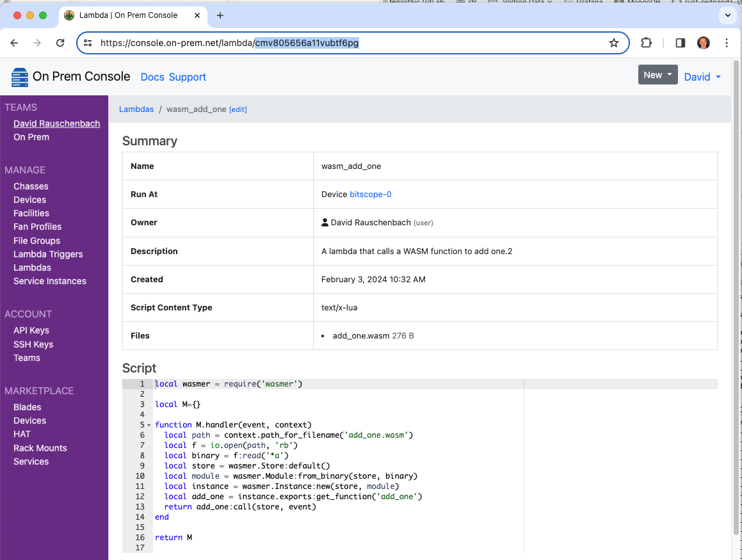742x560 pixels.
Task: Open File Groups in sidebar
Action: [x=37, y=241]
